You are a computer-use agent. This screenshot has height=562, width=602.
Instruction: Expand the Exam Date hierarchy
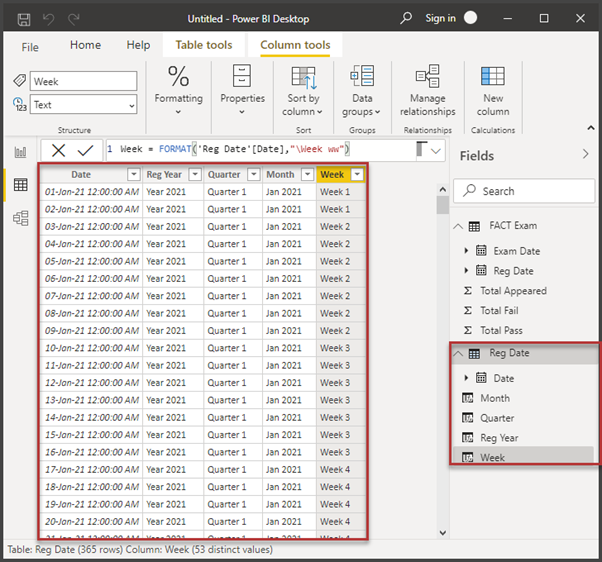[x=466, y=251]
